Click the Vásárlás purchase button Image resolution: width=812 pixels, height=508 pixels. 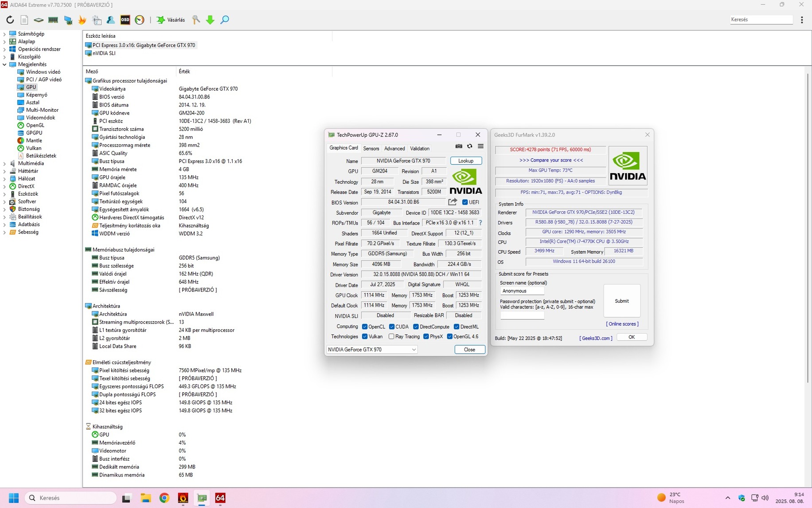point(171,20)
